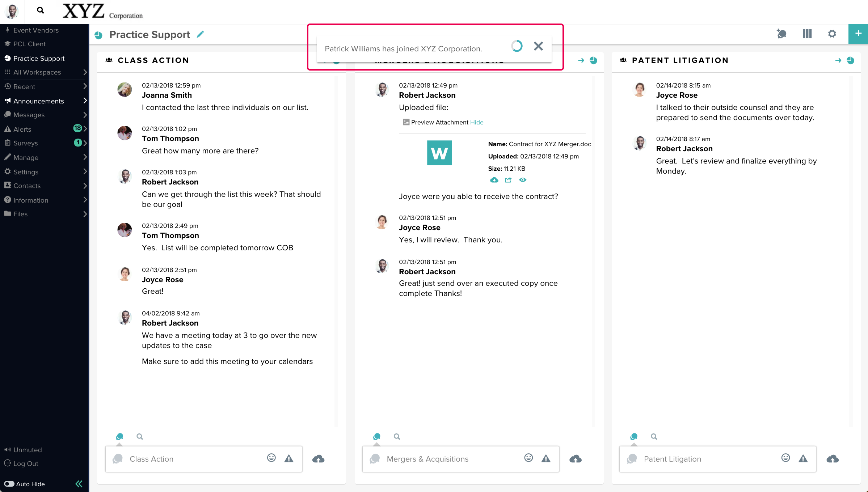The image size is (868, 492).
Task: Click search icon below Class Action messages
Action: 140,437
